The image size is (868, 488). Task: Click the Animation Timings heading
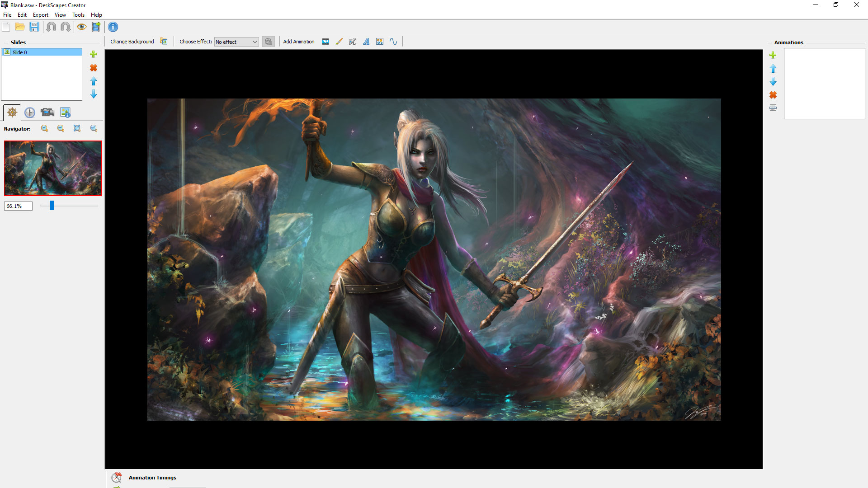tap(152, 478)
